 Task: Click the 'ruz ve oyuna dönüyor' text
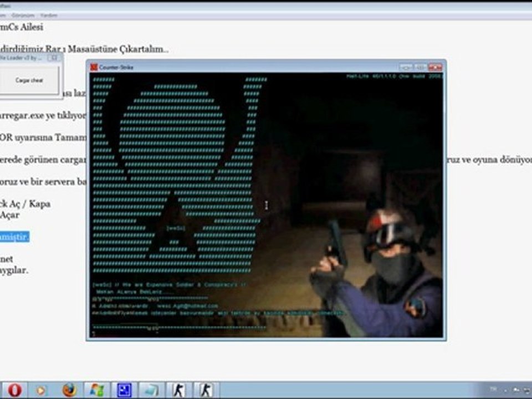(489, 160)
